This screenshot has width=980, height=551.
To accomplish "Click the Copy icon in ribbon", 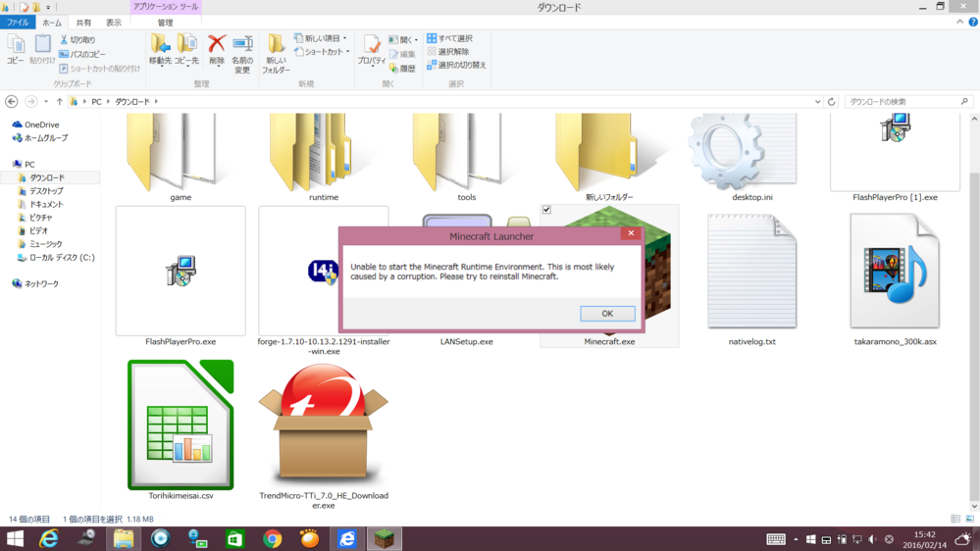I will (x=16, y=49).
